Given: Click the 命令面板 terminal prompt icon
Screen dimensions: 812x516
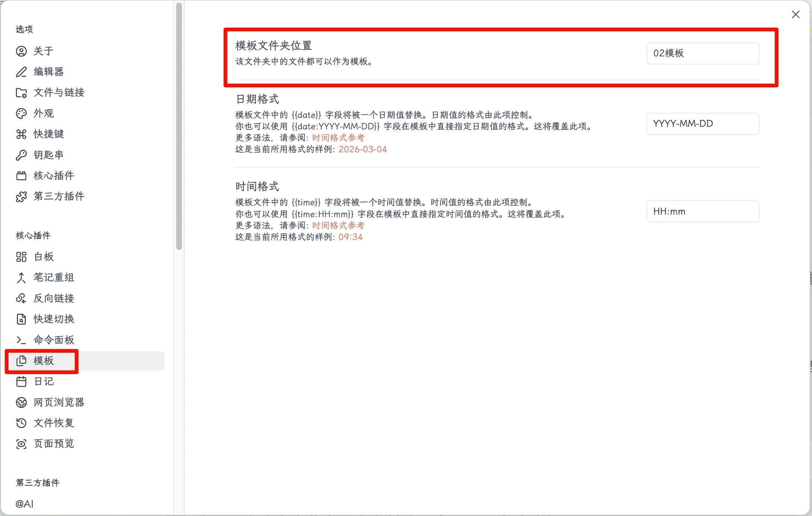Looking at the screenshot, I should coord(21,340).
